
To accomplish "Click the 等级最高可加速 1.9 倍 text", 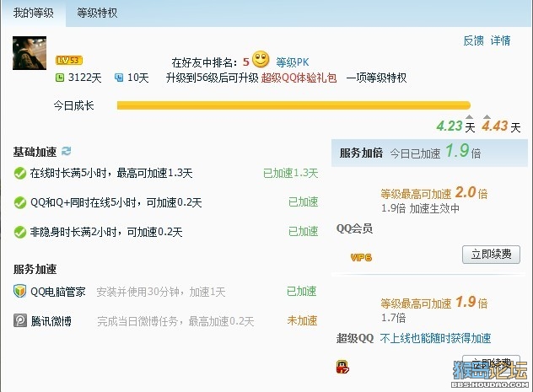I will pyautogui.click(x=434, y=302).
